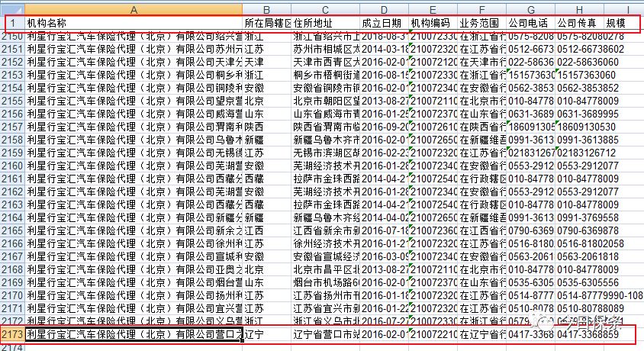Viewport: 644px width, 351px height.
Task: Select column B header
Action: pos(266,10)
